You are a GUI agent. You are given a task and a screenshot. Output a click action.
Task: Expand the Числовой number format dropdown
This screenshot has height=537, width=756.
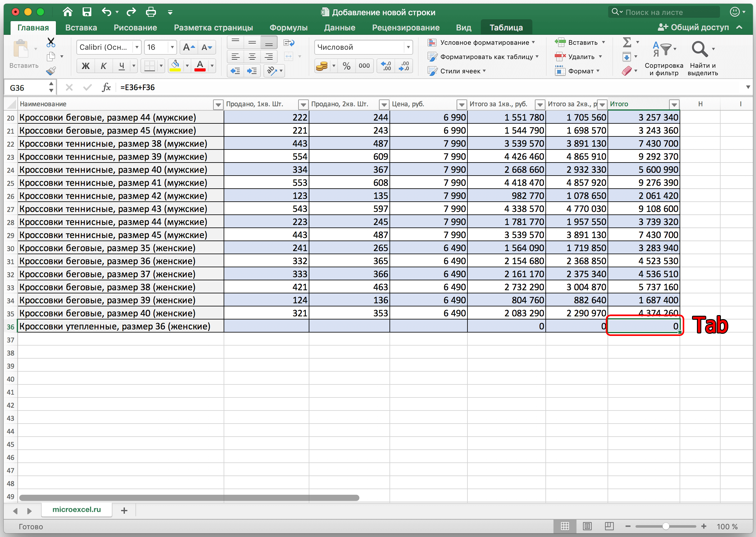408,47
